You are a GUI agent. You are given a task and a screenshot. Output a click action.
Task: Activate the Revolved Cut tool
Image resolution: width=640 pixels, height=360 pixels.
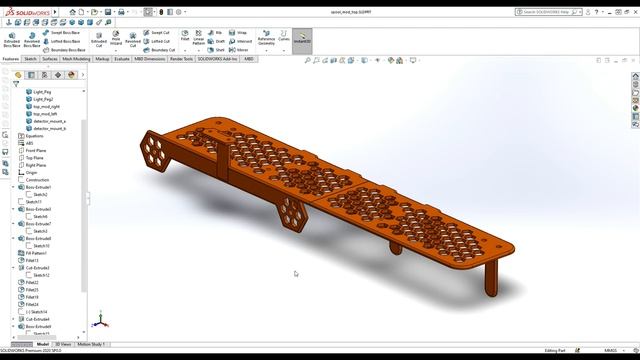(133, 40)
